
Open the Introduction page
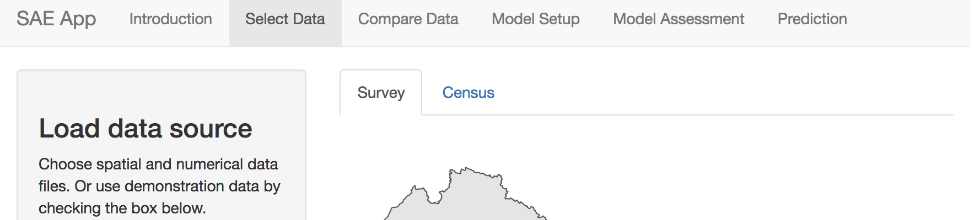click(170, 19)
